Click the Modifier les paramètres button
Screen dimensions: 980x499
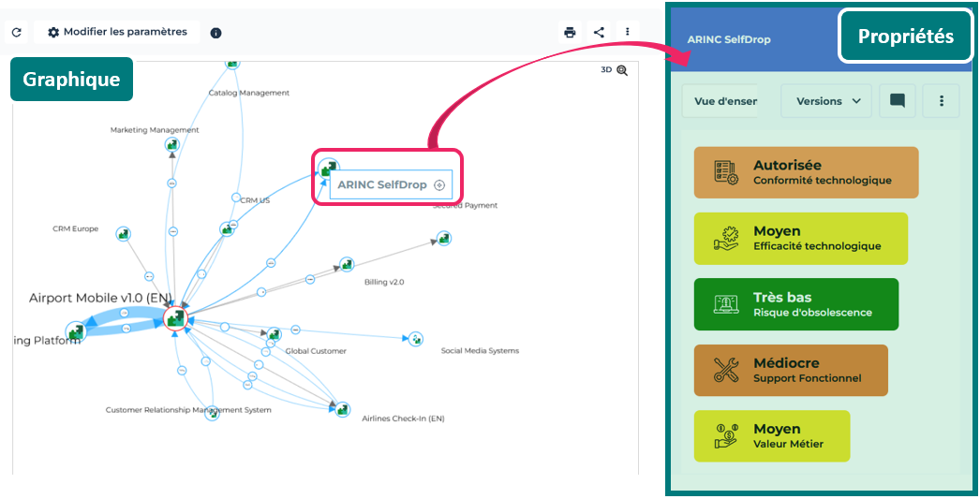[x=117, y=32]
